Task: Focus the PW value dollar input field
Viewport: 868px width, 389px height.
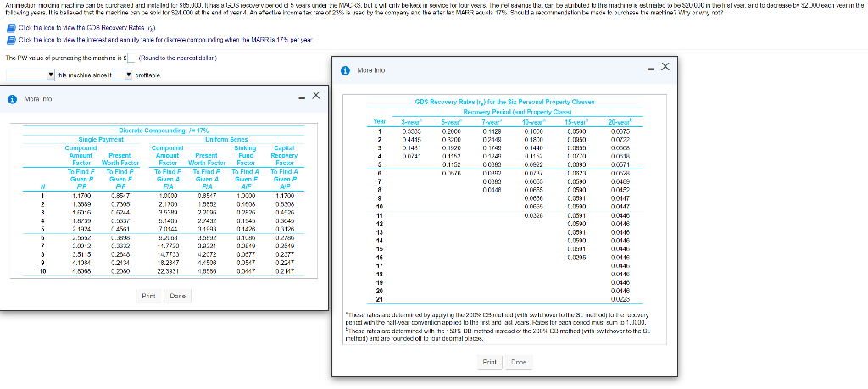Action: coord(131,58)
